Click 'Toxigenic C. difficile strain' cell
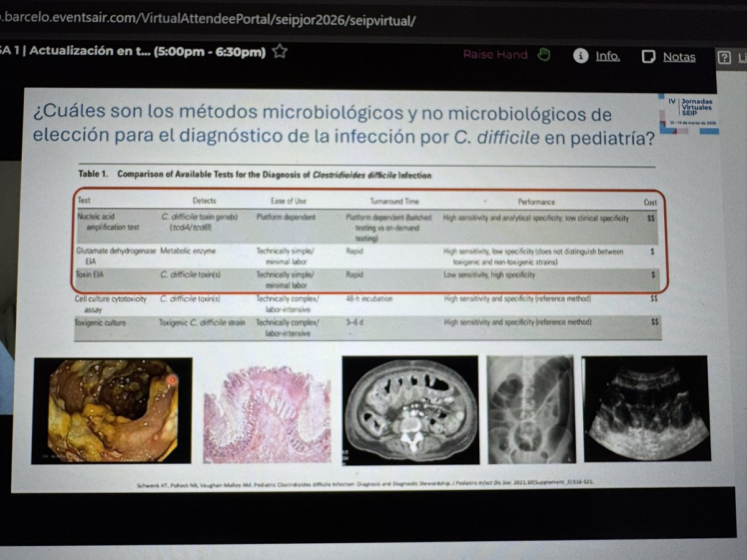This screenshot has height=560, width=747. (x=203, y=322)
